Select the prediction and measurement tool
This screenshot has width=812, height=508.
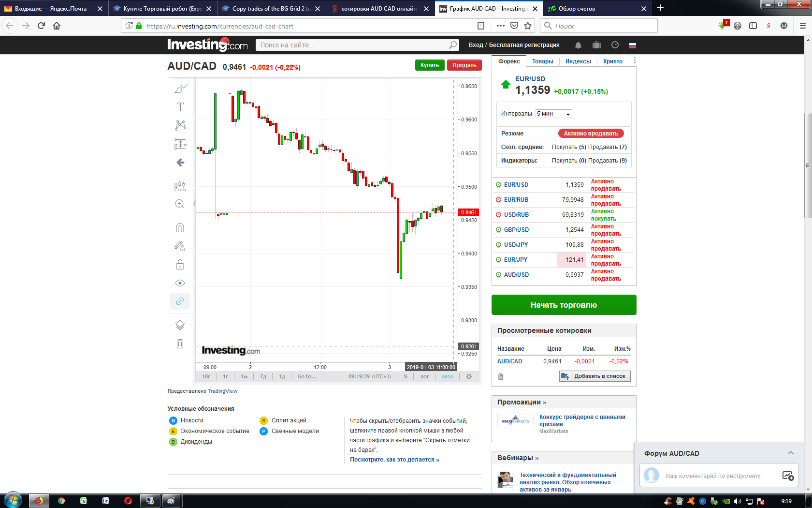point(180,143)
